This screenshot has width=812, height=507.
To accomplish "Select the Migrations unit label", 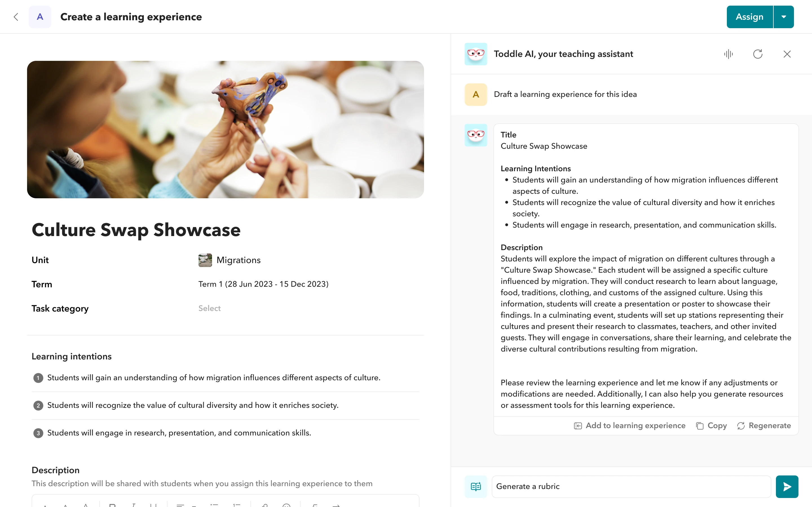I will tap(237, 260).
